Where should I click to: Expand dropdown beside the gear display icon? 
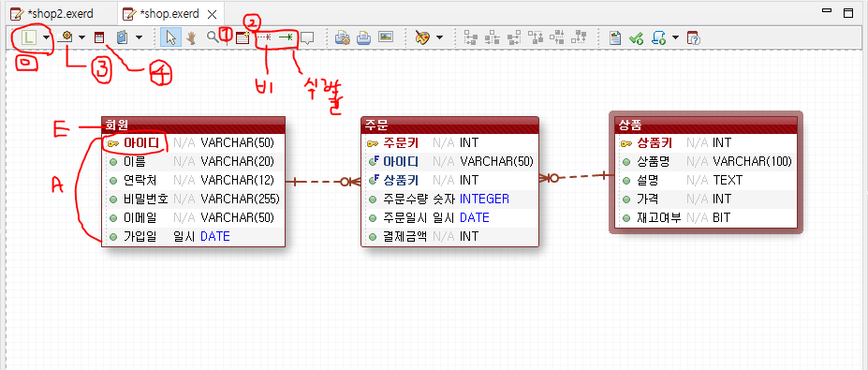point(81,37)
